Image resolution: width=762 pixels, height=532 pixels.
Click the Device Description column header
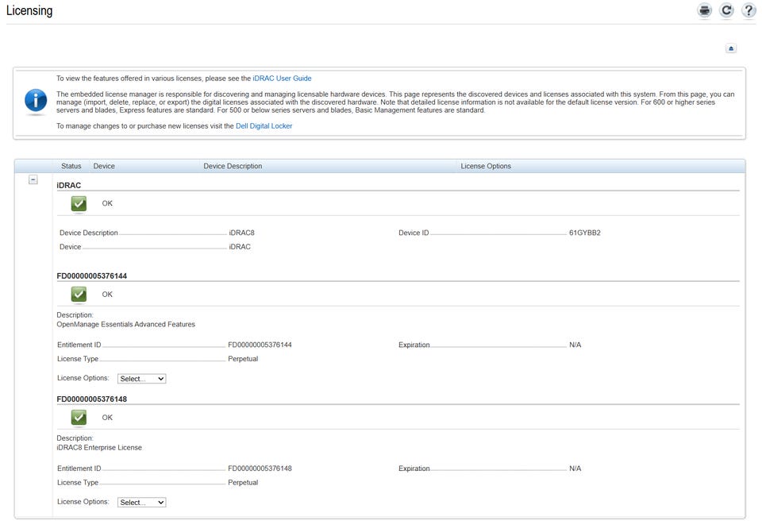click(233, 166)
